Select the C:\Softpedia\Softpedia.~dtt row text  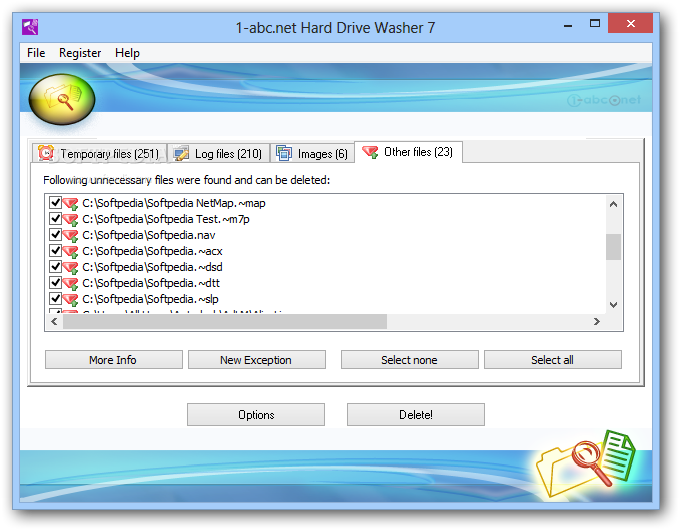click(x=151, y=283)
